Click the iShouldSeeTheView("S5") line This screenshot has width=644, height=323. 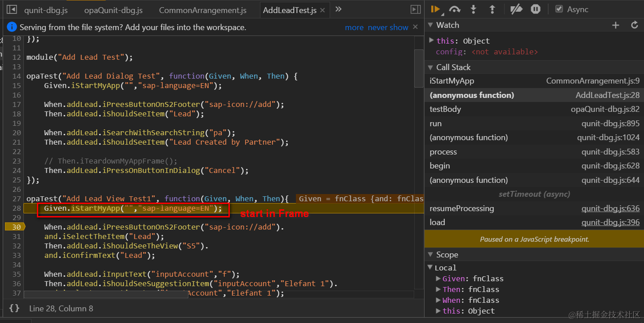[x=126, y=246]
